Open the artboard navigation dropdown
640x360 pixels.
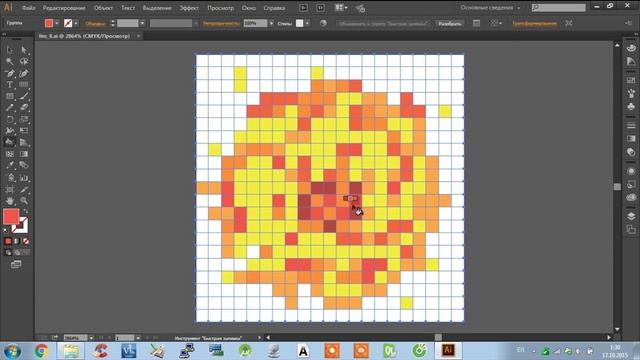[138, 338]
